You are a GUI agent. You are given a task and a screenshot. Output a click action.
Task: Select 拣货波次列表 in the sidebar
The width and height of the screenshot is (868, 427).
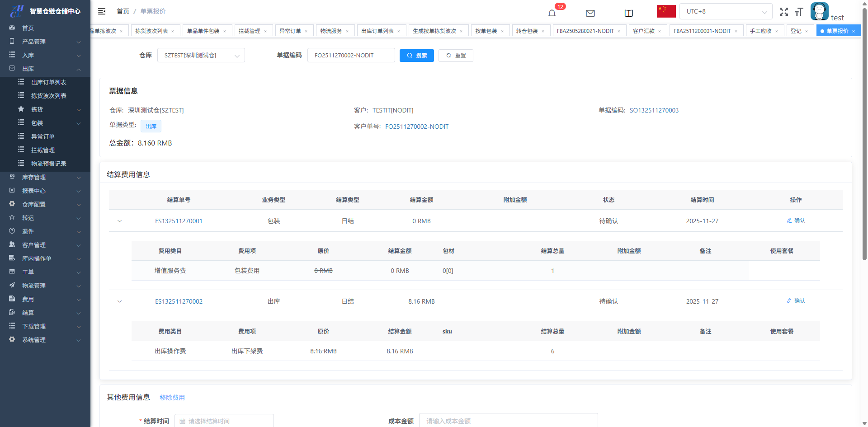[48, 96]
